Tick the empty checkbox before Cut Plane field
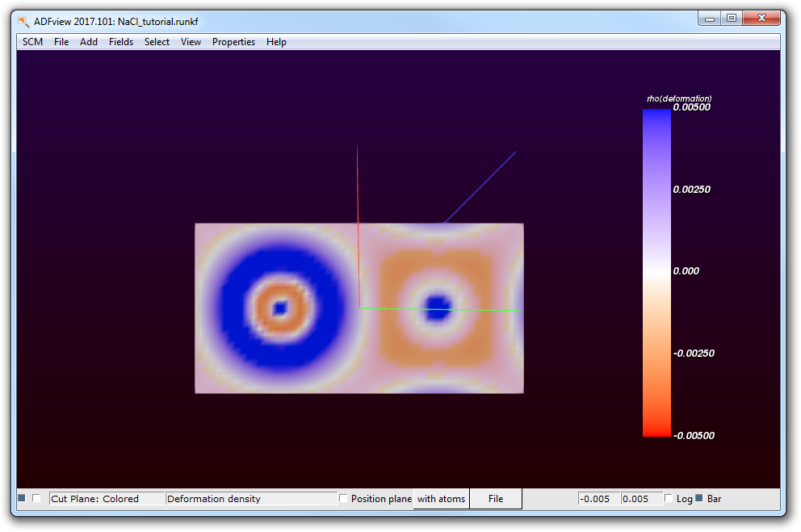Image resolution: width=801 pixels, height=532 pixels. pos(36,498)
